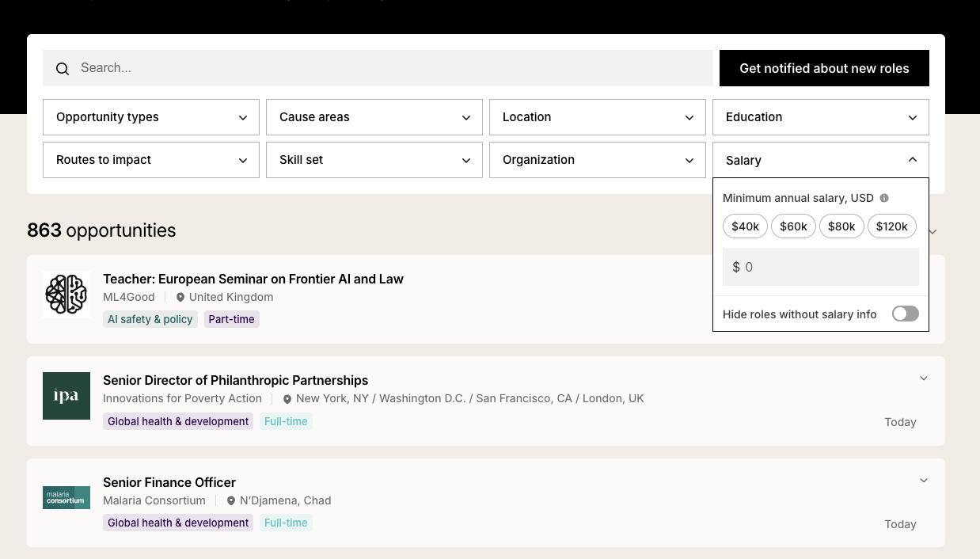Open the Education filter dropdown
Viewport: 980px width, 559px height.
click(821, 117)
